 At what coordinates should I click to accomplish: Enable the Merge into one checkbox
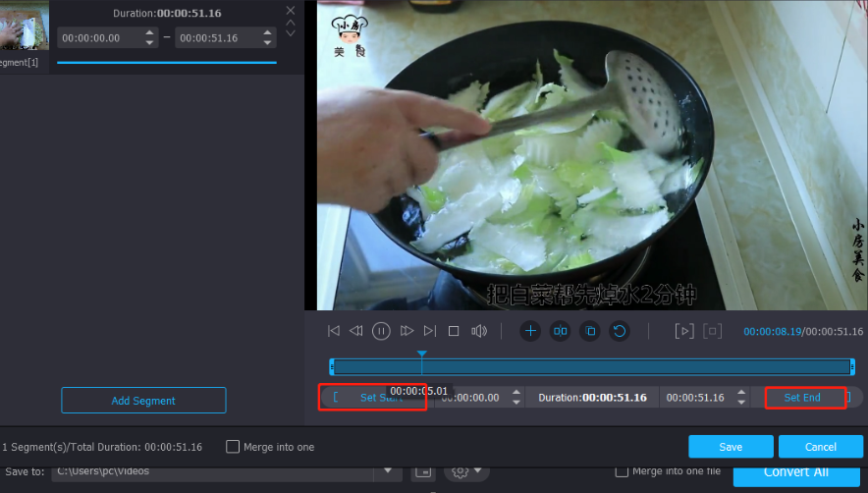[233, 447]
